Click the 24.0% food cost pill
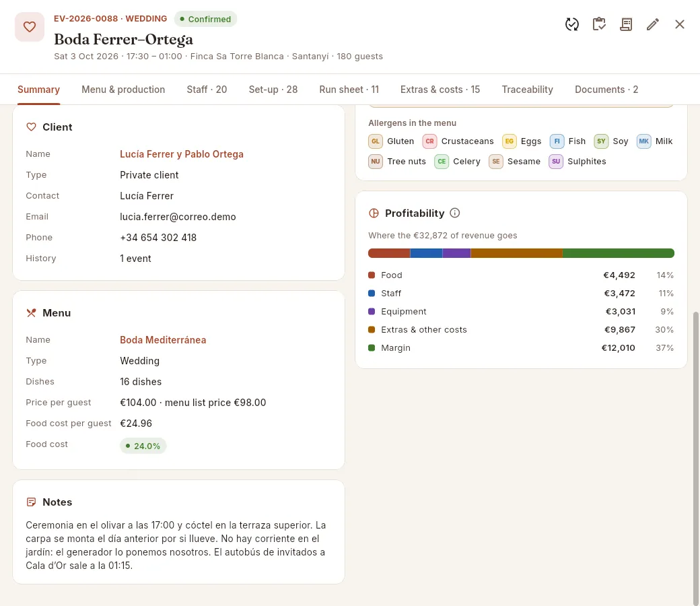The height and width of the screenshot is (606, 700). (x=143, y=446)
